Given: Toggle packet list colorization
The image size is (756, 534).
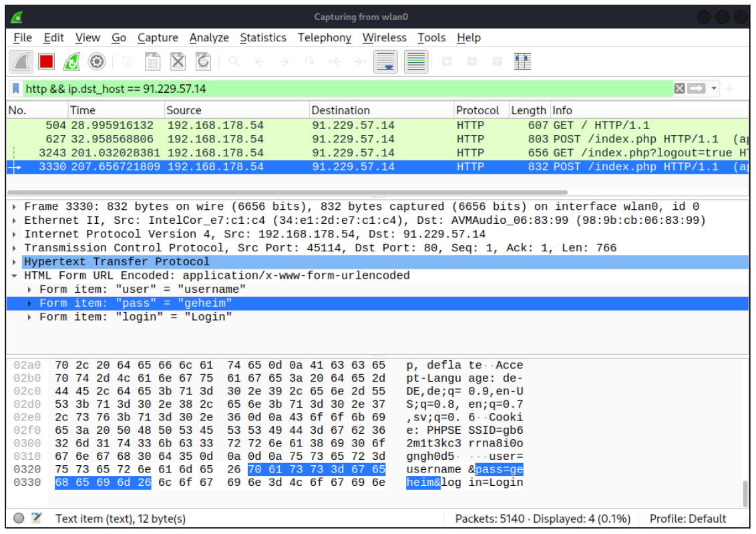Looking at the screenshot, I should click(x=415, y=61).
